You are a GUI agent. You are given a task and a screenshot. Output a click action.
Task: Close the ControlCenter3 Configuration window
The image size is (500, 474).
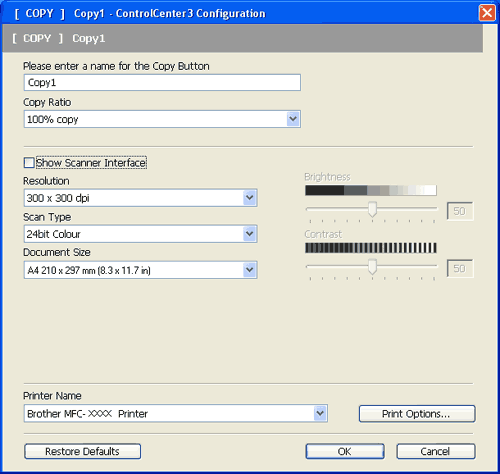point(487,13)
